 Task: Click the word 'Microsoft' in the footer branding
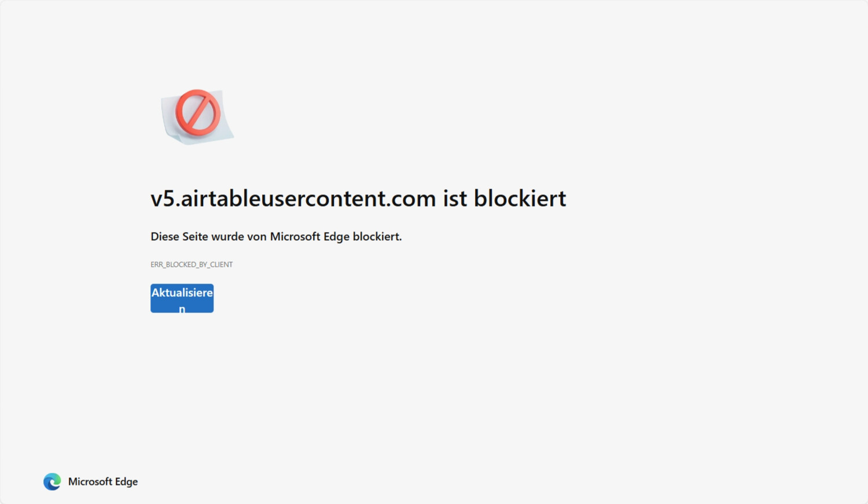click(x=90, y=481)
